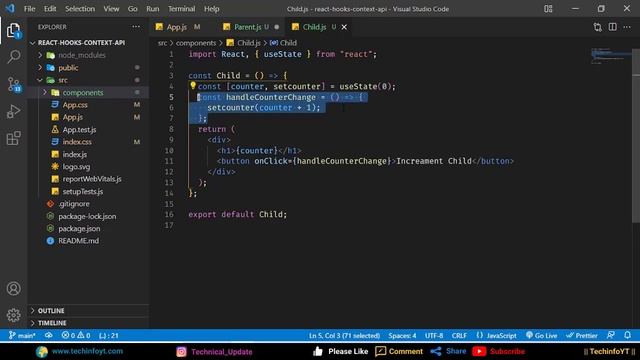Open the File menu
Viewport: 640px width, 360px height.
[x=29, y=9]
